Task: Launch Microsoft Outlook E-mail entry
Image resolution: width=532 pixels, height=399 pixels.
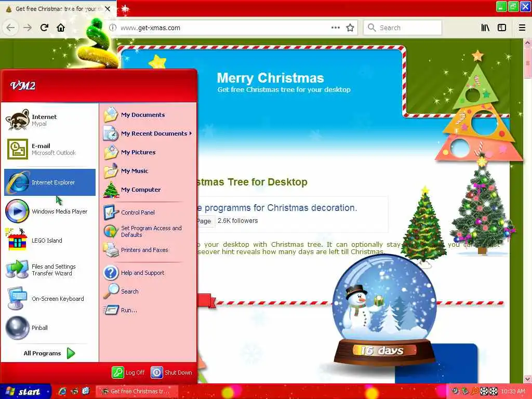Action: point(50,149)
